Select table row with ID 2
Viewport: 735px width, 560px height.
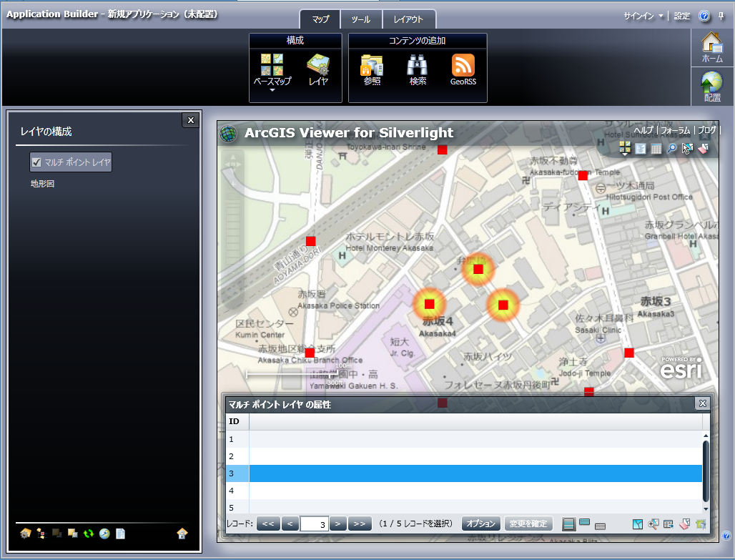(x=464, y=456)
